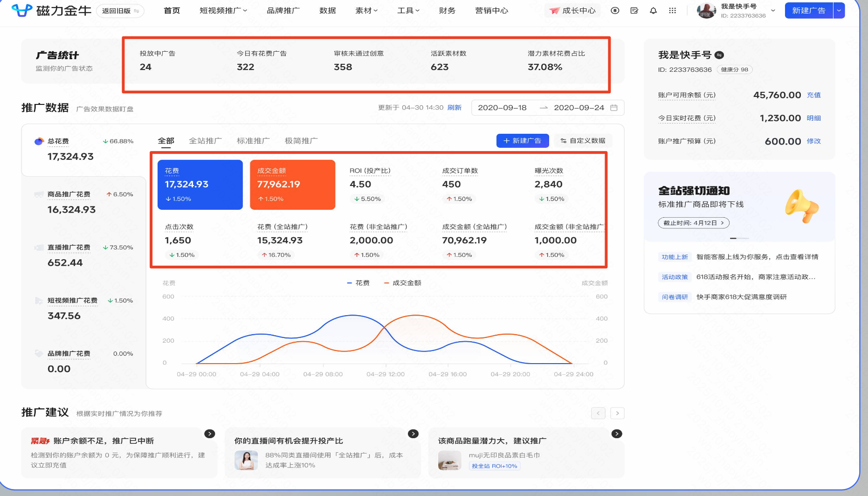Viewport: 868px width, 496px height.
Task: Click the 磁力金牛 logo
Action: pos(51,10)
